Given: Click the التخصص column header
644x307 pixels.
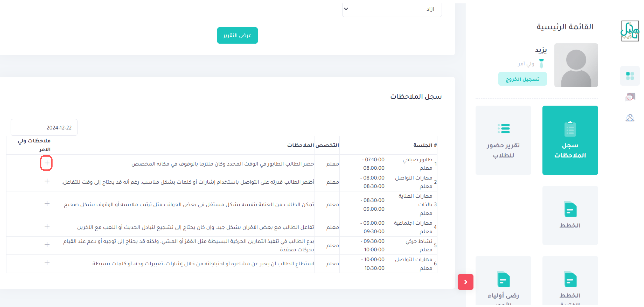Looking at the screenshot, I should click(x=327, y=145).
